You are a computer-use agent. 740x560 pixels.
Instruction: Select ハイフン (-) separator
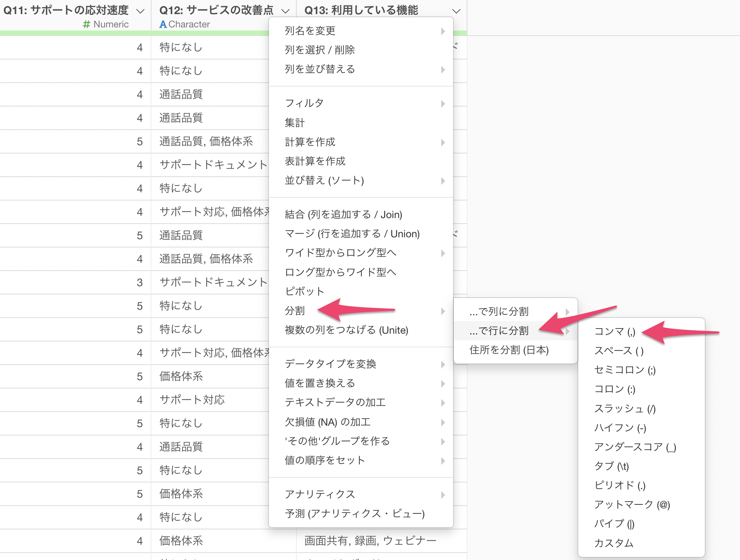click(x=641, y=428)
